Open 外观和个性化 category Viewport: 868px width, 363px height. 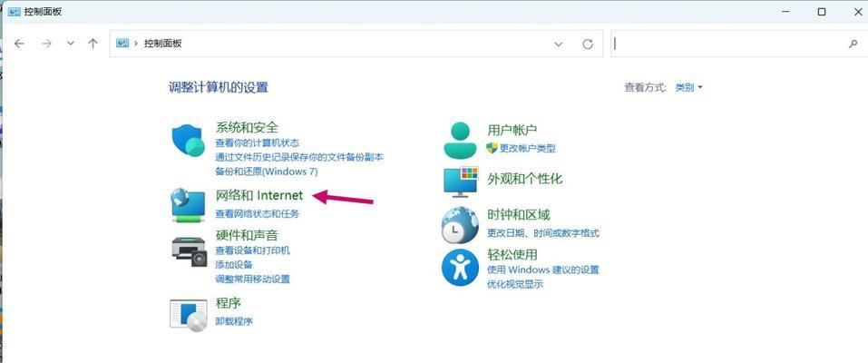coord(525,179)
